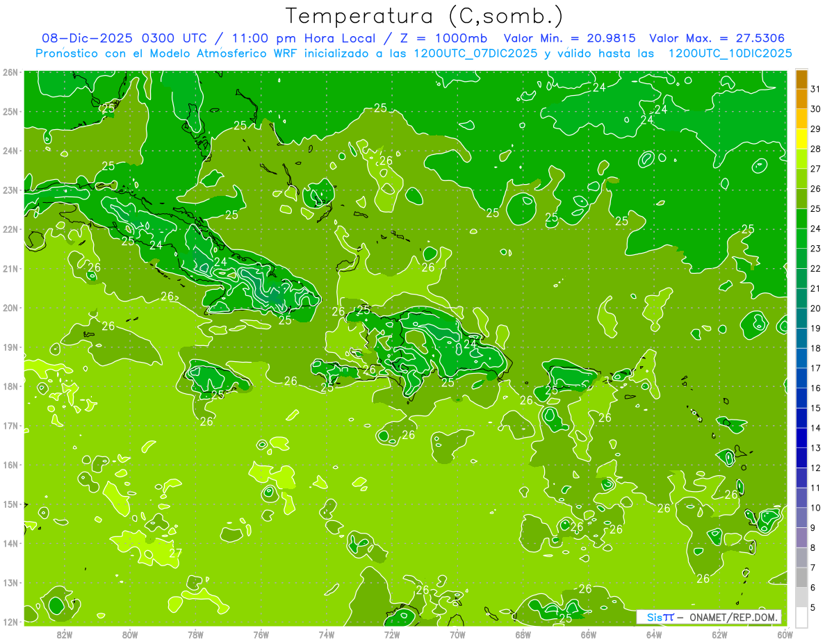Click the 70W longitude axis label

point(457,634)
